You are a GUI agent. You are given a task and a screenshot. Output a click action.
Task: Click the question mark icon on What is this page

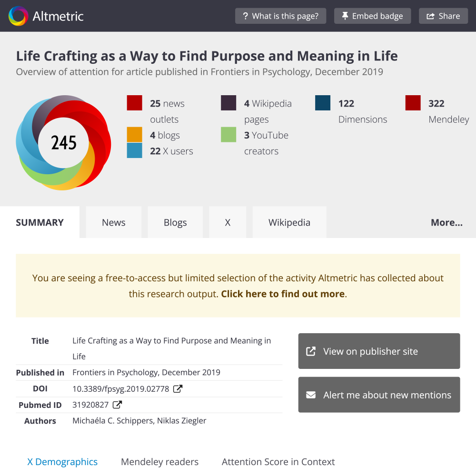coord(245,16)
